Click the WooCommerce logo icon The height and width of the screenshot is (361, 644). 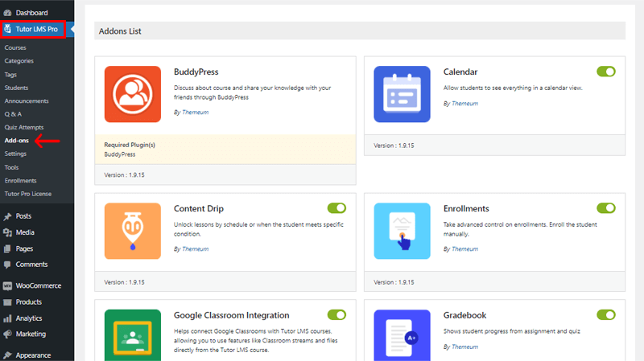(x=7, y=286)
